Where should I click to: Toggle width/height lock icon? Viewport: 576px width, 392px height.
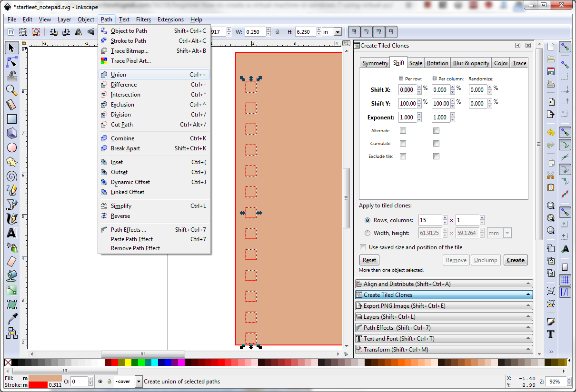tap(277, 32)
